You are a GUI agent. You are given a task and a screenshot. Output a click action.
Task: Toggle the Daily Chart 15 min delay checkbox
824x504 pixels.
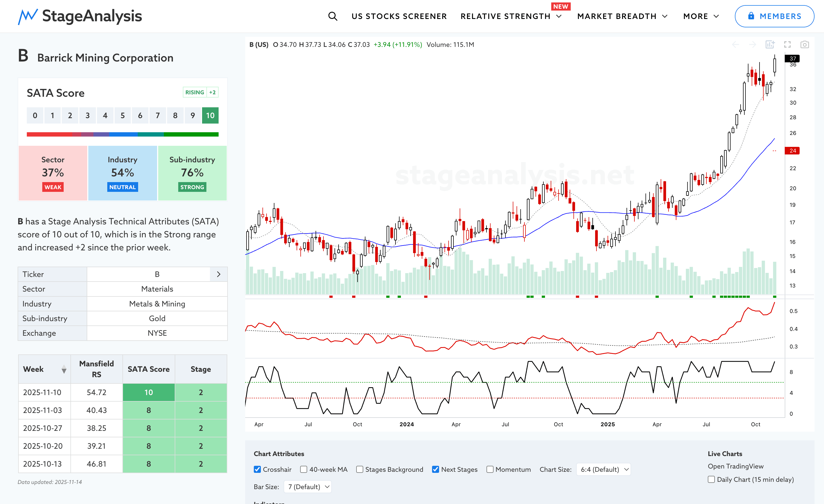(711, 479)
